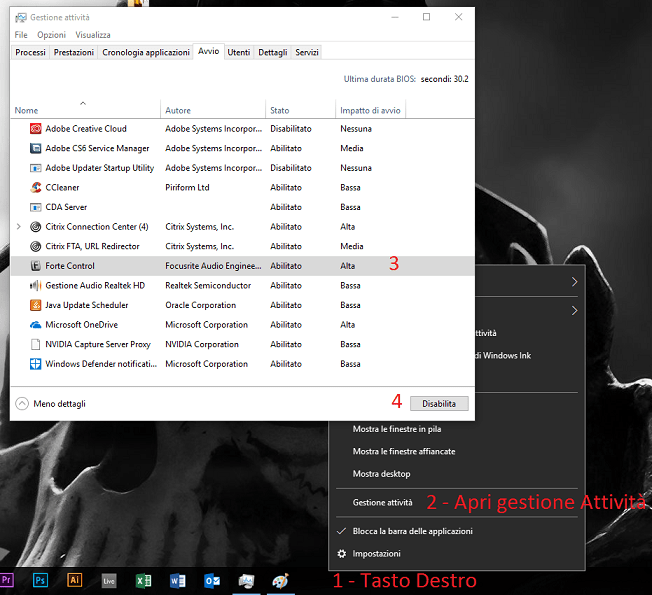Open the Opzioni menu
The height and width of the screenshot is (595, 652).
(x=52, y=35)
